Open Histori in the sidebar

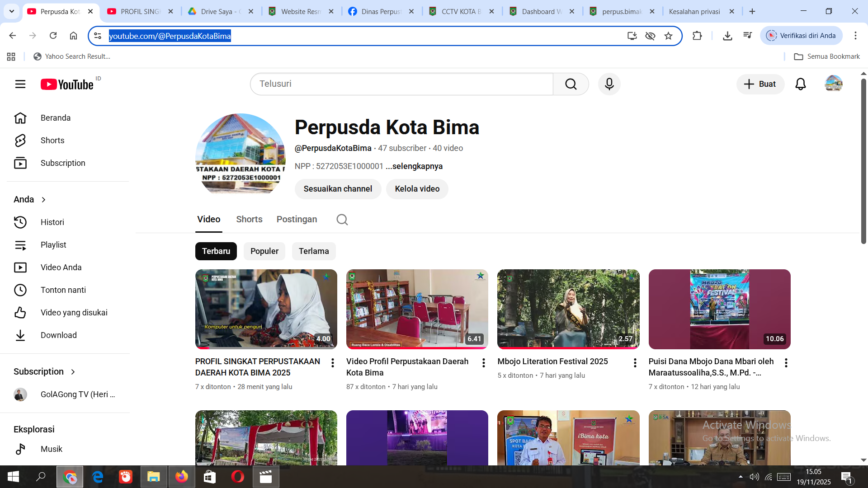(52, 222)
